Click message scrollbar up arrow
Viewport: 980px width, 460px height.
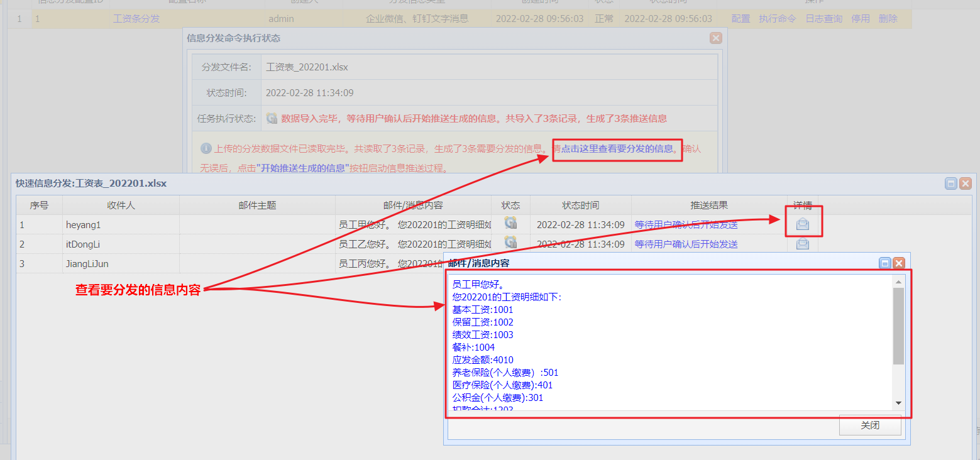tap(898, 282)
